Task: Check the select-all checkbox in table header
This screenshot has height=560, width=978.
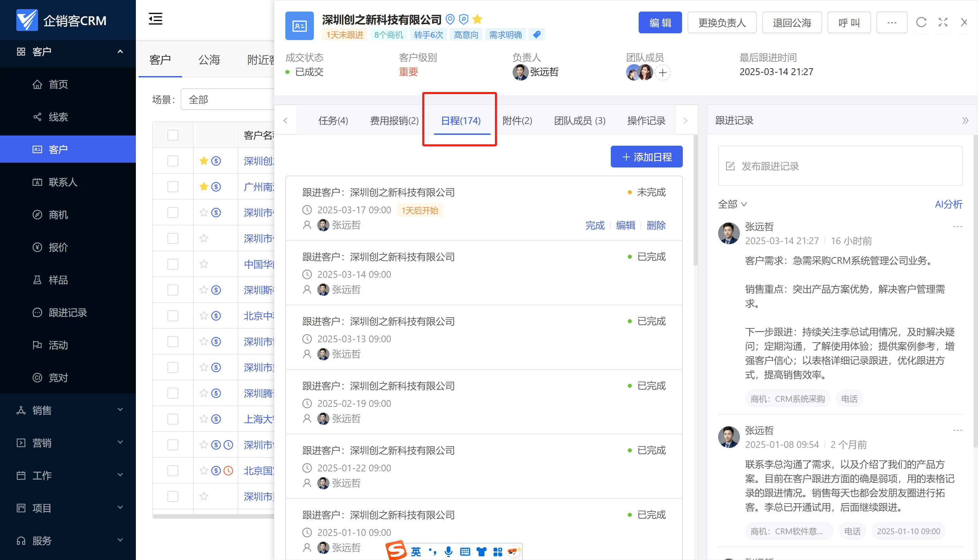Action: pyautogui.click(x=173, y=136)
